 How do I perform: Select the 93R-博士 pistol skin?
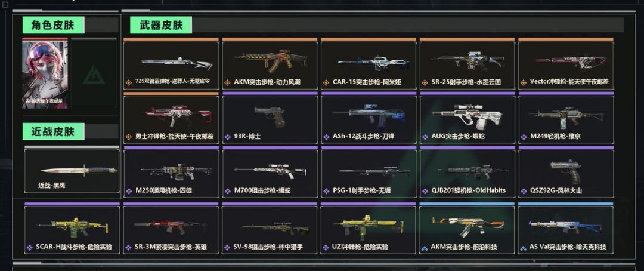(x=270, y=118)
